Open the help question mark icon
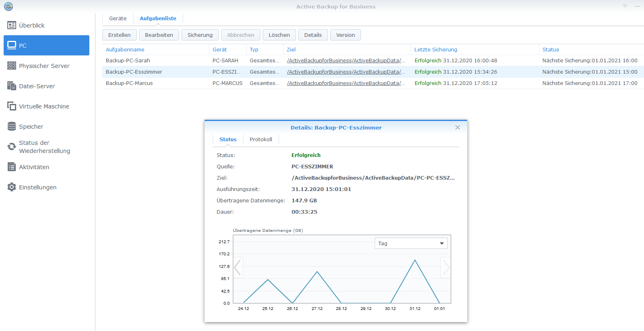The image size is (644, 331). pos(625,6)
